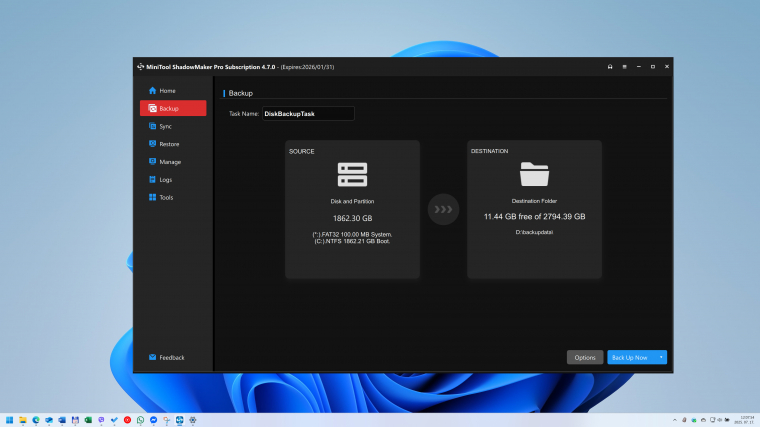The image size is (760, 427).
Task: Open the To Do checkmark app in the taskbar
Action: (x=114, y=420)
